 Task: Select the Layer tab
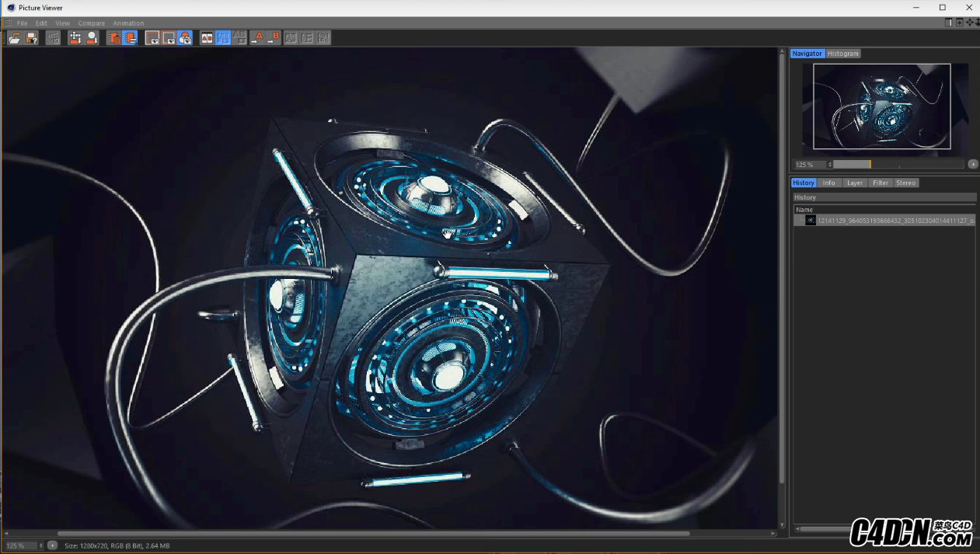click(855, 183)
